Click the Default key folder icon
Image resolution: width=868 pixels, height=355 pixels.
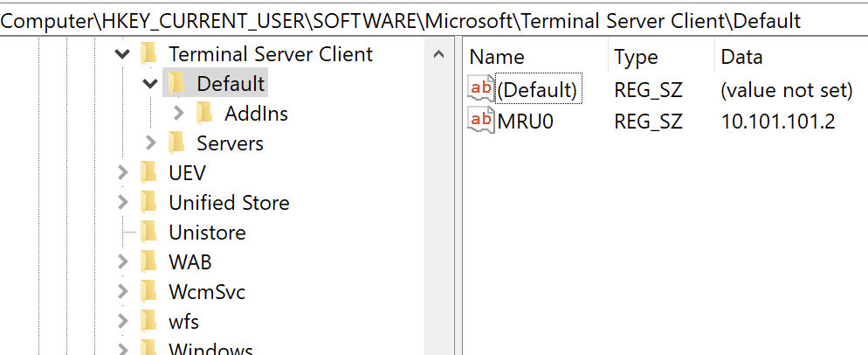pos(176,84)
